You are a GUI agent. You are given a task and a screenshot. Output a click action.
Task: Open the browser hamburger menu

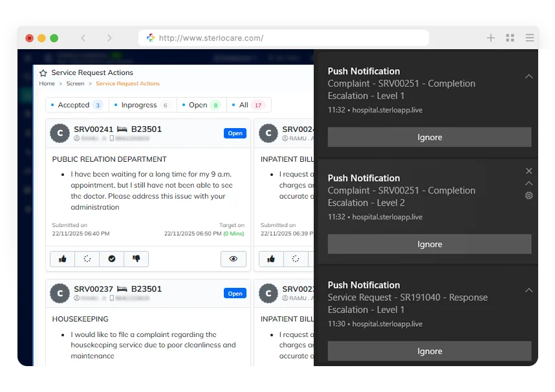(x=530, y=38)
